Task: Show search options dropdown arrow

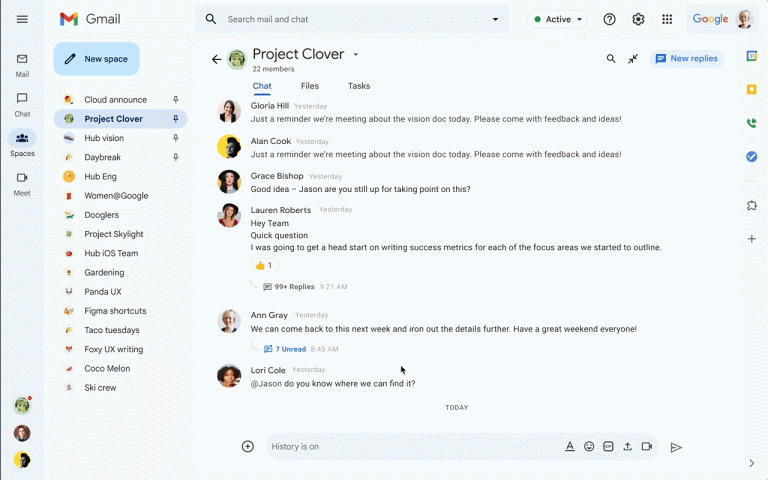Action: click(x=495, y=19)
